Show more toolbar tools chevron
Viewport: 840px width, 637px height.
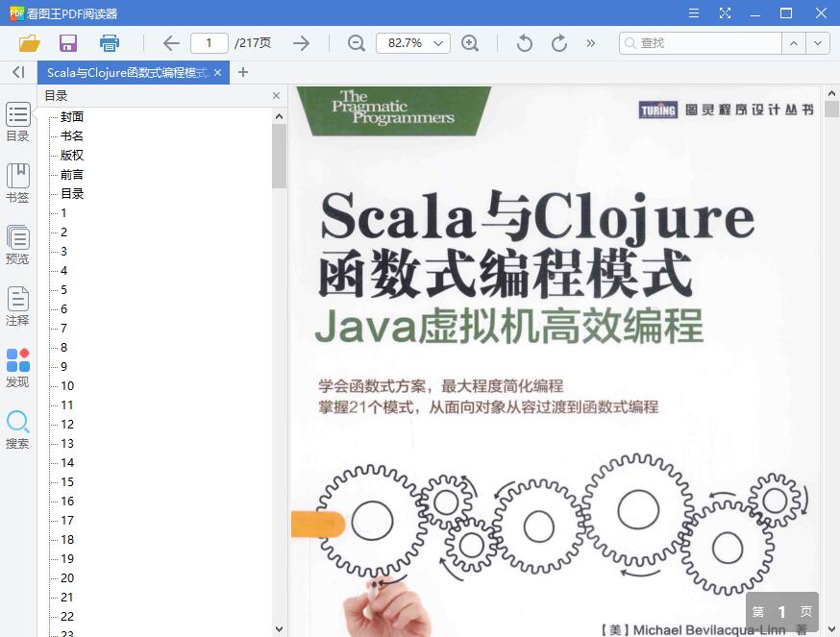[x=591, y=43]
